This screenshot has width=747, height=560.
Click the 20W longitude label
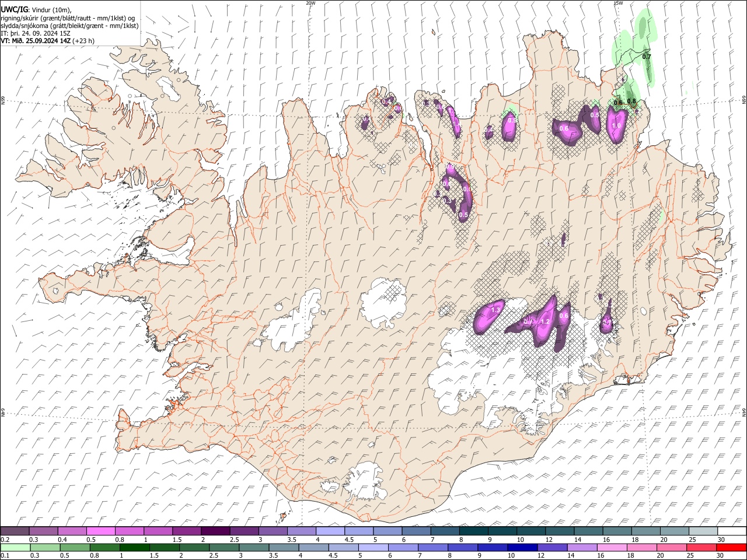pos(310,3)
